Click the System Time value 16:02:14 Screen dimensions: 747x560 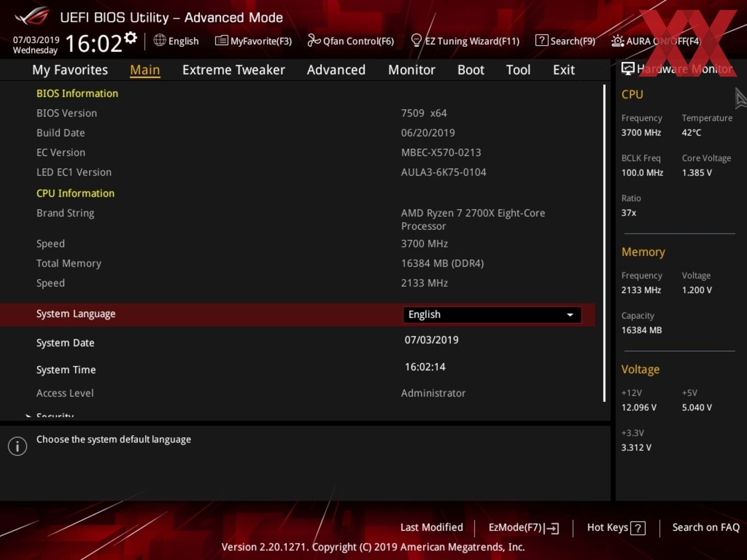pos(425,367)
